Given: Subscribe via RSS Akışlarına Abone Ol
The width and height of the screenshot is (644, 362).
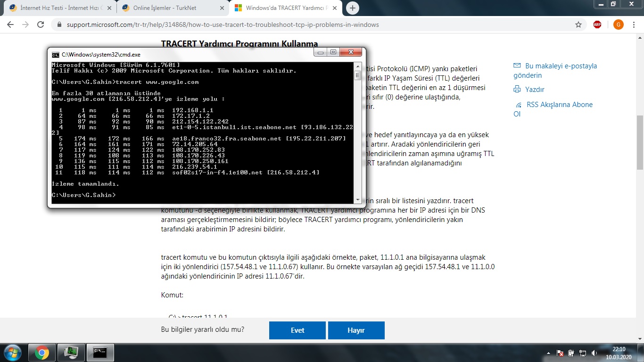Looking at the screenshot, I should tap(553, 109).
